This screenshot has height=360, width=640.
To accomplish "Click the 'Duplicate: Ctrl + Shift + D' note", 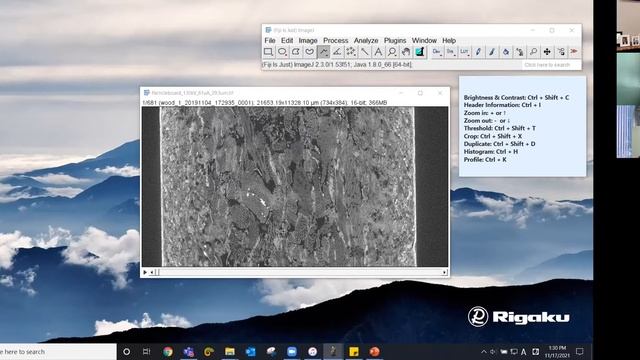I will [x=499, y=144].
